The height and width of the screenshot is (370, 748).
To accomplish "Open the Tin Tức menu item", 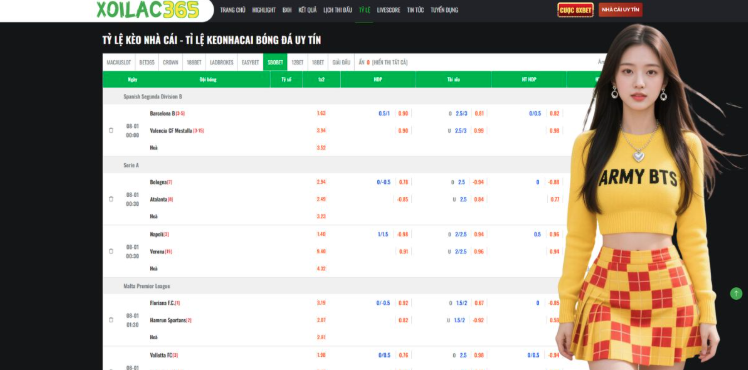I will coord(415,10).
